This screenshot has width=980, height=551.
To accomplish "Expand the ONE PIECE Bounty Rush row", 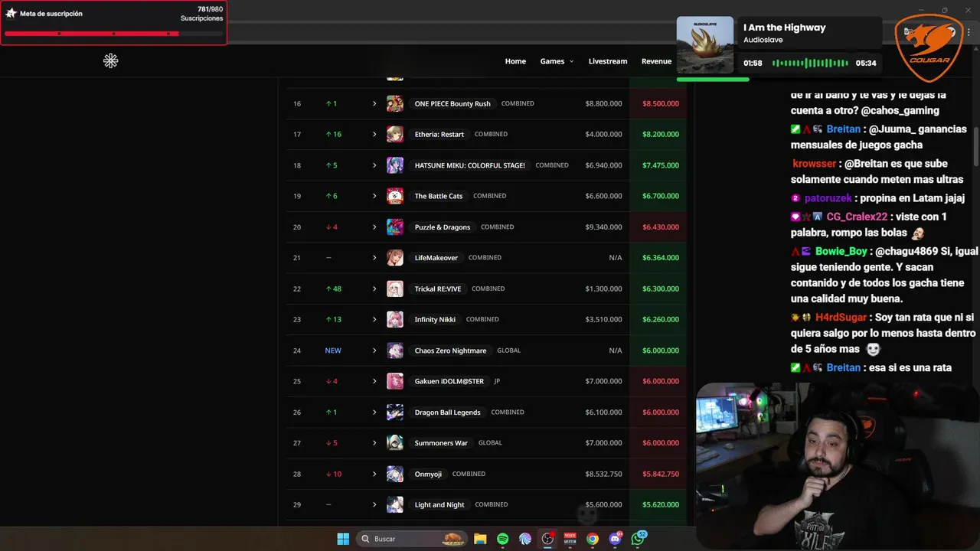I will pos(374,103).
